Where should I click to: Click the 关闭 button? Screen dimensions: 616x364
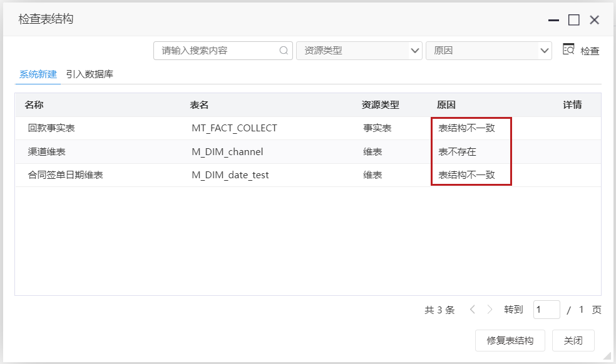(x=573, y=340)
